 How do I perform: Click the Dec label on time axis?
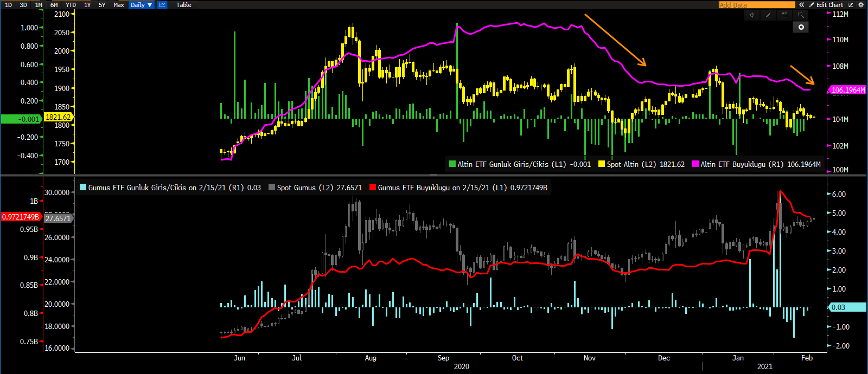664,358
